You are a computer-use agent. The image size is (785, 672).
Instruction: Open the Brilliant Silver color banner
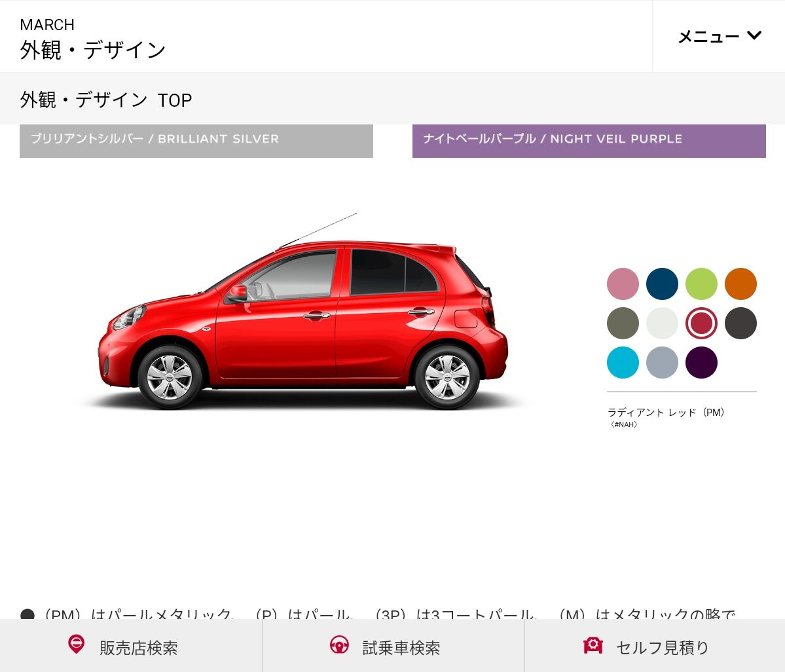click(x=196, y=141)
